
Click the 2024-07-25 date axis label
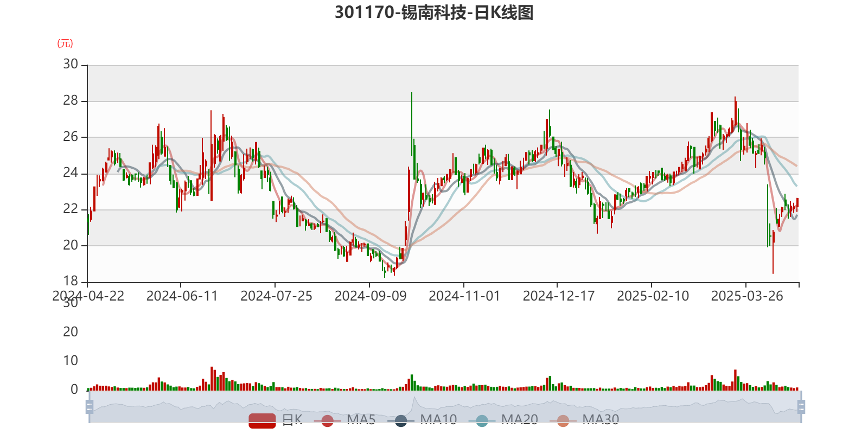pyautogui.click(x=276, y=296)
